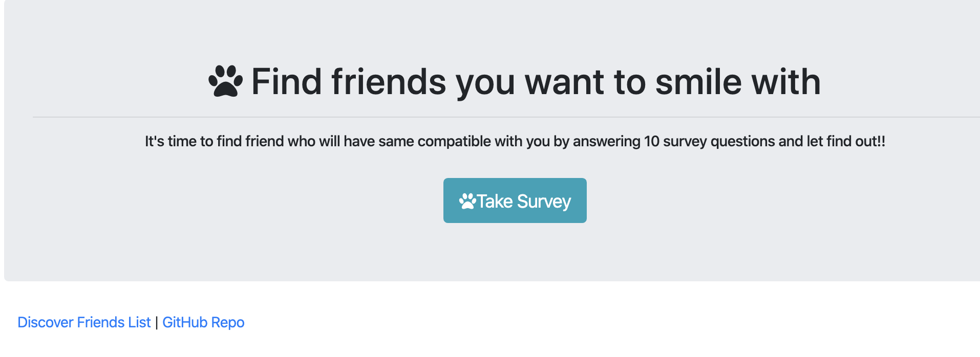980x357 pixels.
Task: Click the large paw icon beside the heading
Action: coord(226,81)
